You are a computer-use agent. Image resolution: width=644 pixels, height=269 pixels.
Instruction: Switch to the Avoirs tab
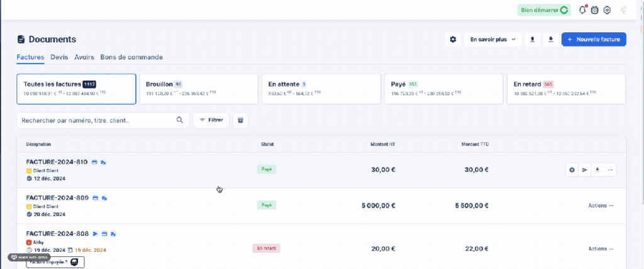84,57
